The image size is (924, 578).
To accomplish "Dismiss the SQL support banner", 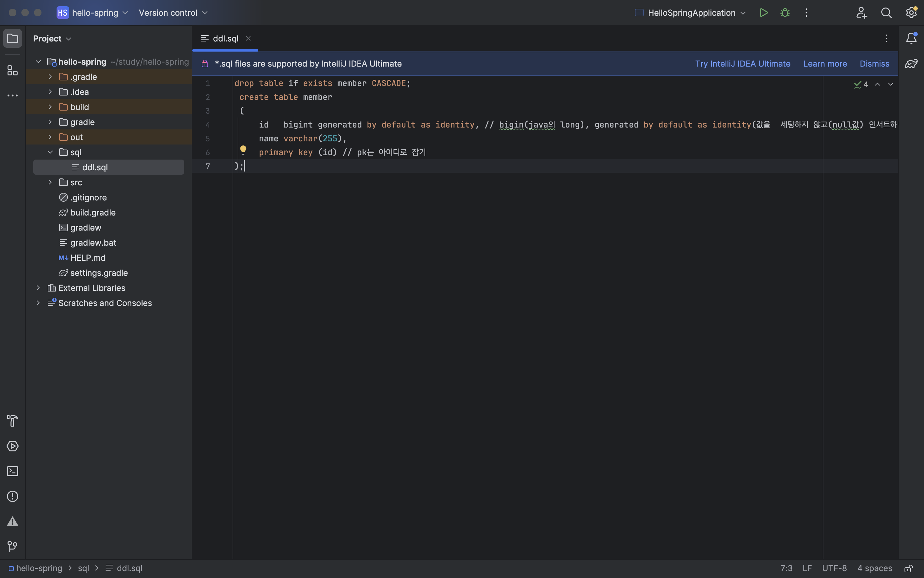I will point(874,63).
